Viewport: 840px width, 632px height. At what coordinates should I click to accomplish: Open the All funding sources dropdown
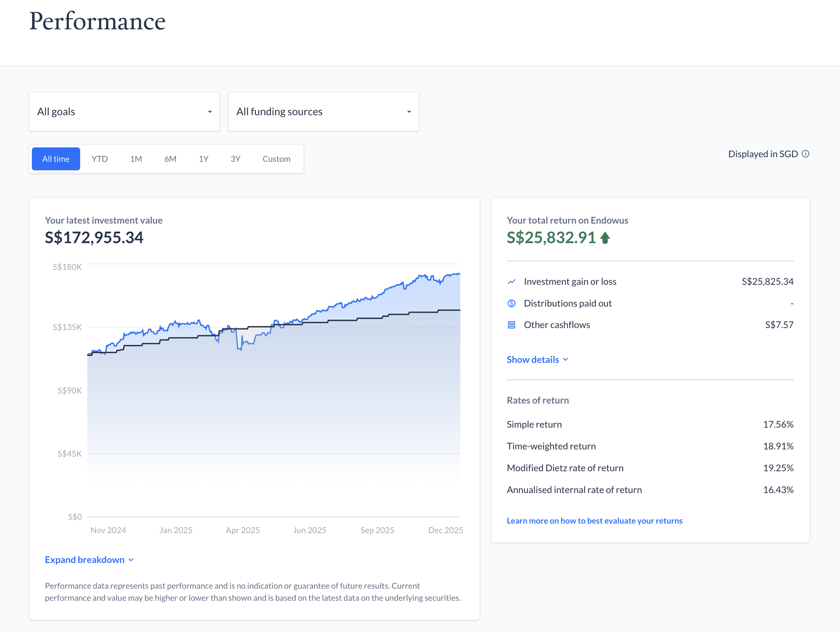[x=323, y=111]
